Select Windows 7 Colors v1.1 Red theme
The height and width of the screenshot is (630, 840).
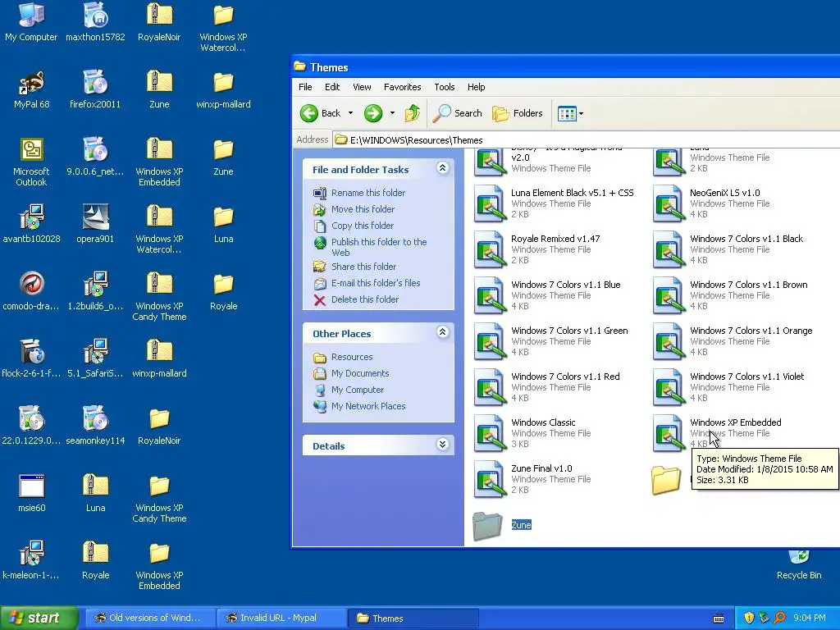[547, 388]
